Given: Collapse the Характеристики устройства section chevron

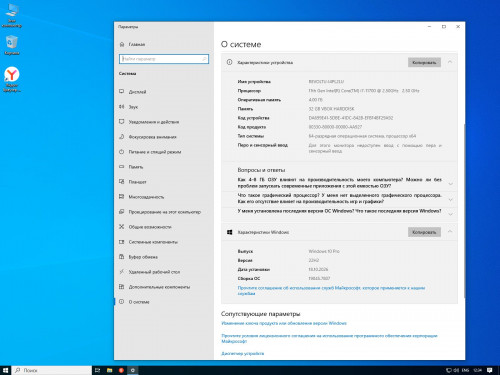Looking at the screenshot, I should pos(450,62).
